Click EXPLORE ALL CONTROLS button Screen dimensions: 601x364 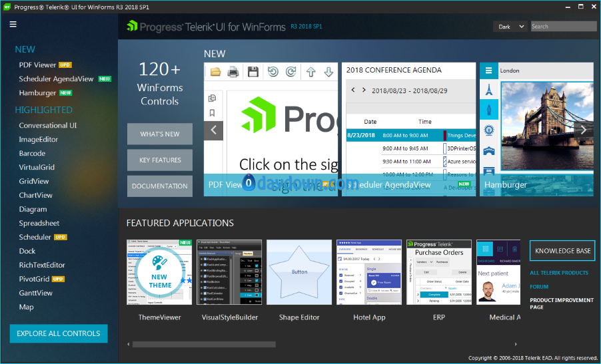click(x=59, y=334)
